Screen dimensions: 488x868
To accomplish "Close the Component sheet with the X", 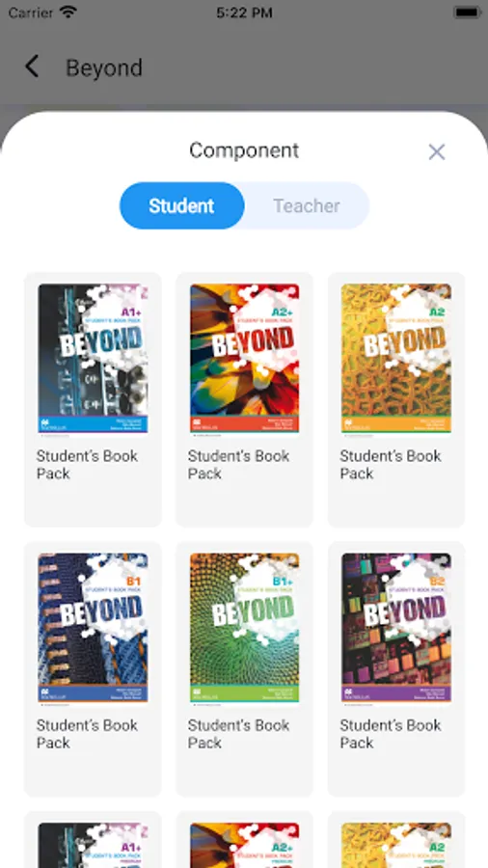I will pyautogui.click(x=437, y=151).
